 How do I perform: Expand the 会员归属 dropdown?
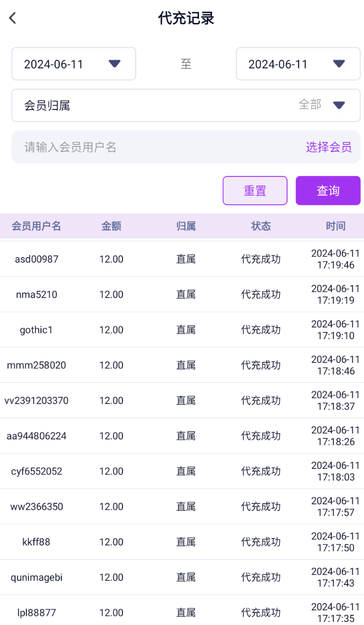[186, 105]
